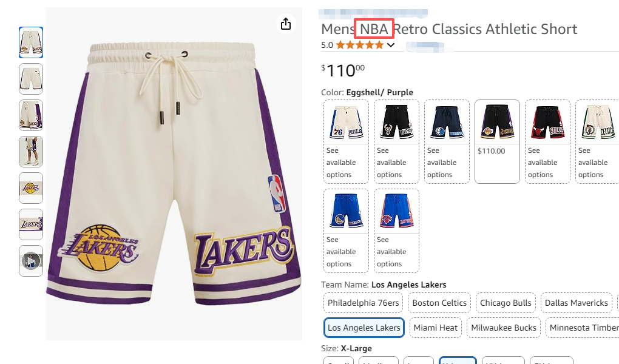Image resolution: width=619 pixels, height=364 pixels.
Task: Select Philadelphia 76ers team name option
Action: click(x=364, y=303)
